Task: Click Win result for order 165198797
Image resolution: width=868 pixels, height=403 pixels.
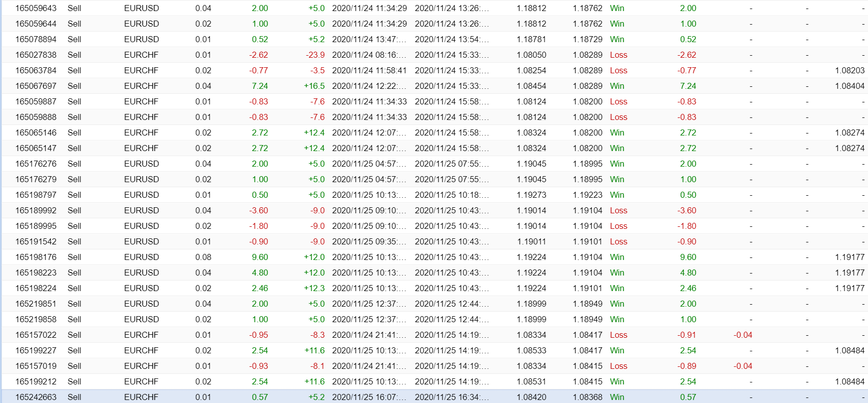Action: click(617, 195)
